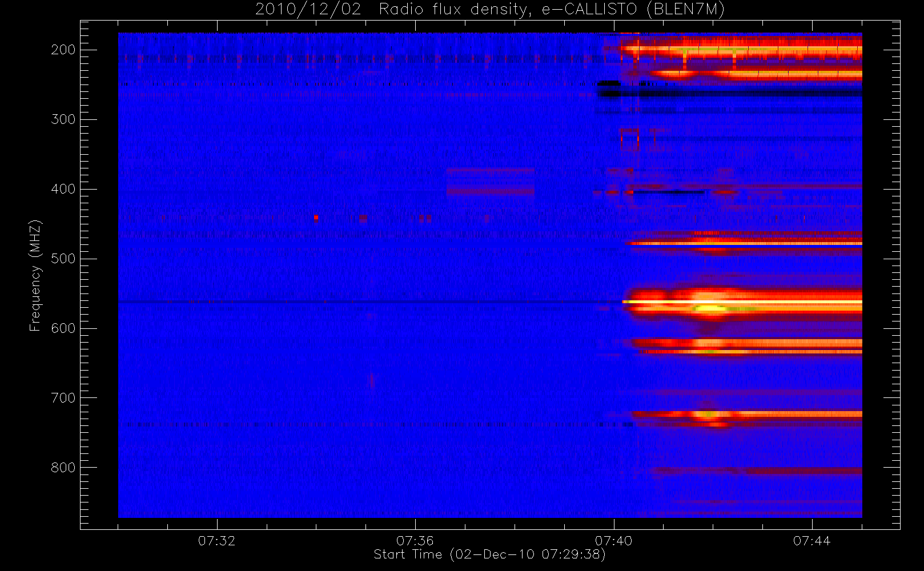This screenshot has height=571, width=924.
Task: Click the plot title '2010/12/02 Radio flux density, e-CALLISTO (BLEN7M)'
Action: pyautogui.click(x=489, y=10)
